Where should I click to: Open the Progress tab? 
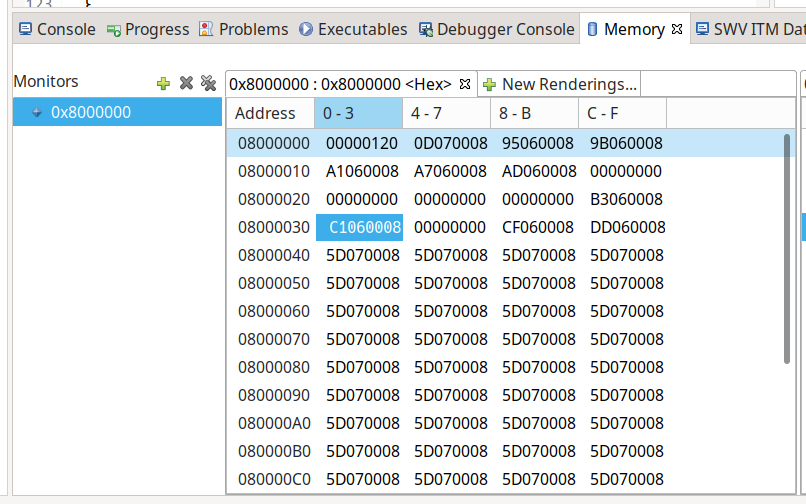tap(148, 29)
